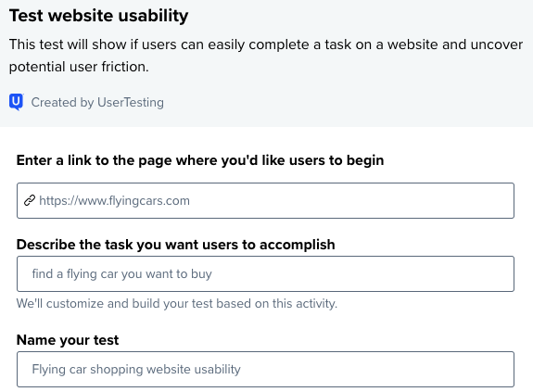The width and height of the screenshot is (533, 392).
Task: Click into the Name your test field
Action: pos(265,369)
